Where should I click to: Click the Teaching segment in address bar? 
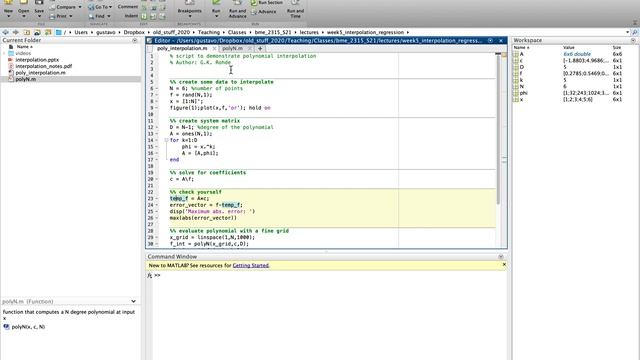[x=209, y=32]
